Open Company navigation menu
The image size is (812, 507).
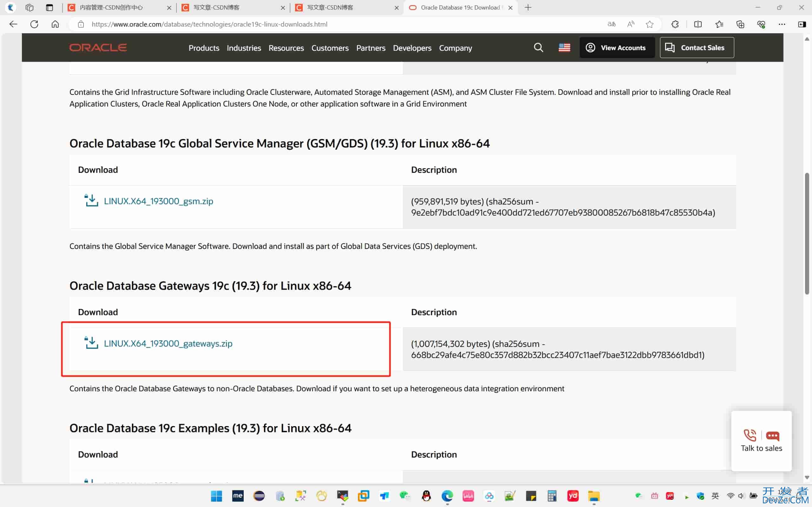[455, 48]
